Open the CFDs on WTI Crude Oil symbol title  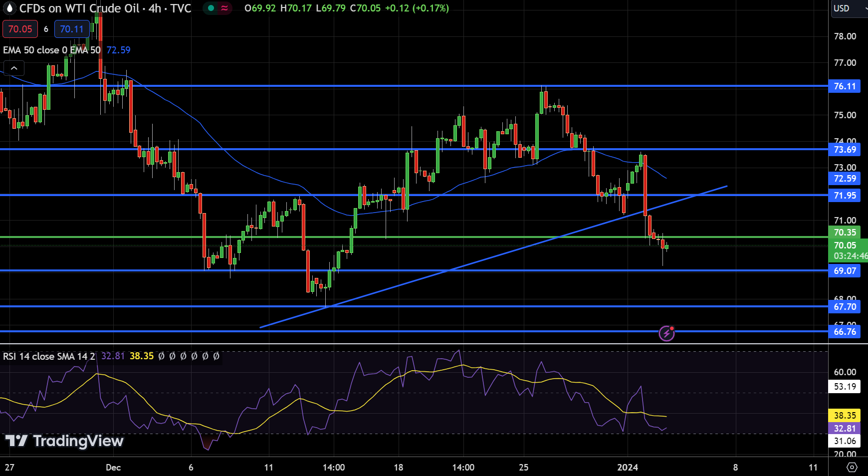tap(105, 8)
